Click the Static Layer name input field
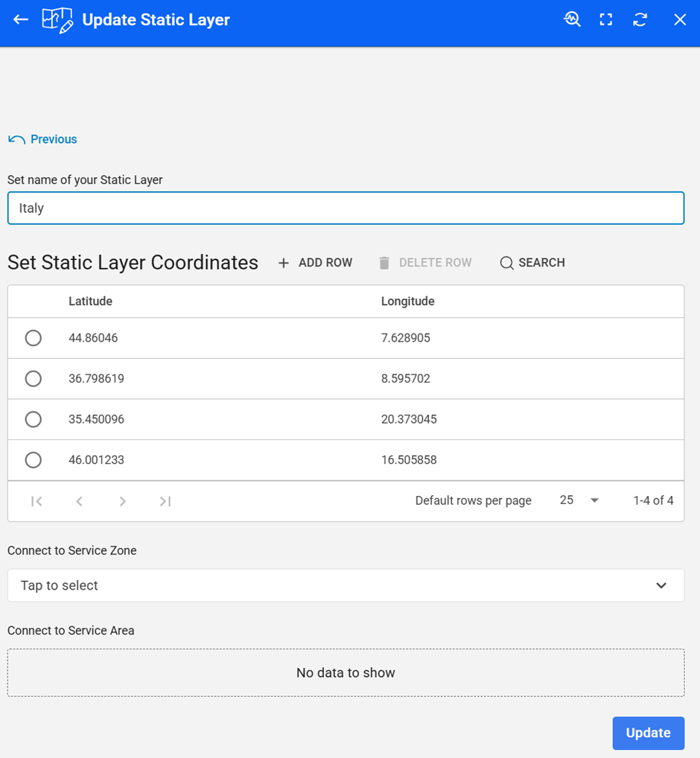The width and height of the screenshot is (700, 758). tap(346, 208)
